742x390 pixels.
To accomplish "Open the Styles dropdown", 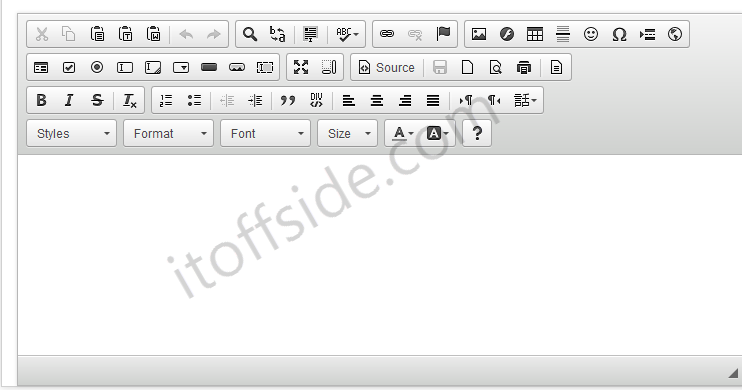I will pos(71,133).
